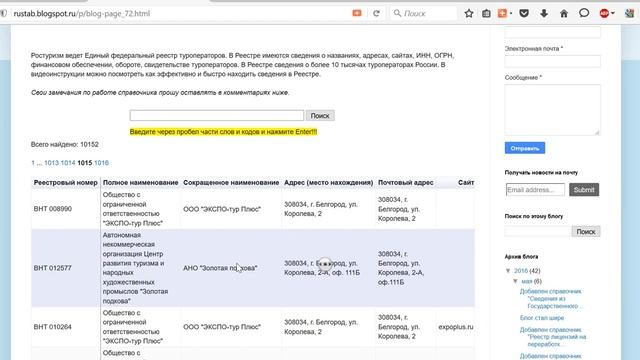Click the Поиск button beside registry search
This screenshot has width=640, height=360.
(x=320, y=116)
